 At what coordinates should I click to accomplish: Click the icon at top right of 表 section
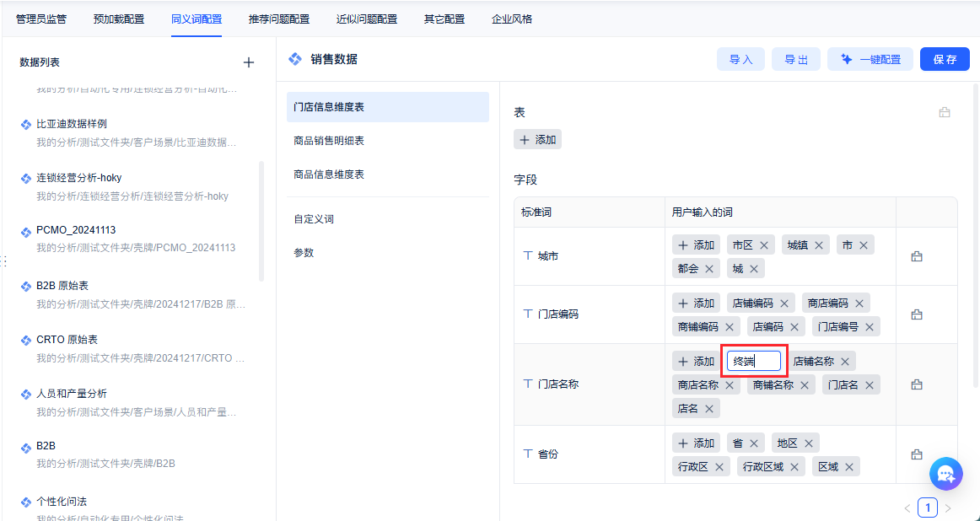(x=945, y=112)
